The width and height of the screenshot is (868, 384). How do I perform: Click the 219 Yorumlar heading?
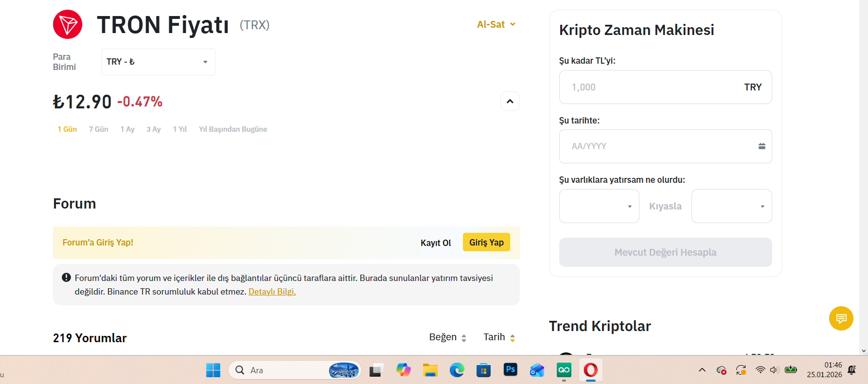pos(90,338)
